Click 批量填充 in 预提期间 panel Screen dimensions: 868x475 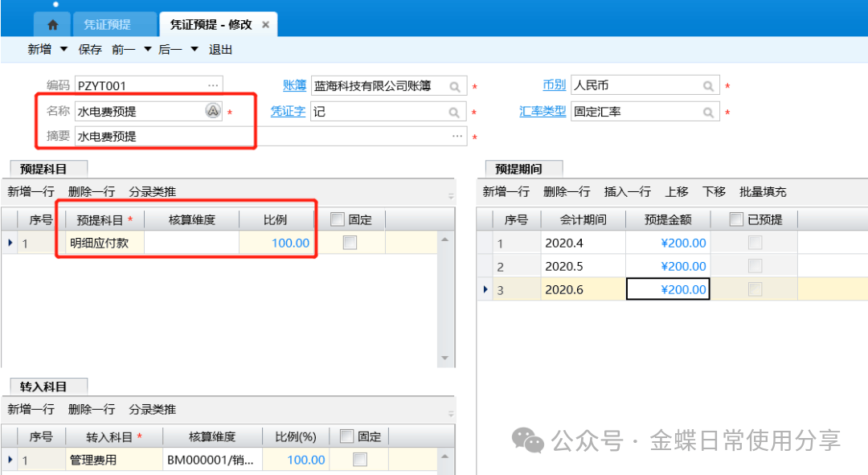(763, 191)
